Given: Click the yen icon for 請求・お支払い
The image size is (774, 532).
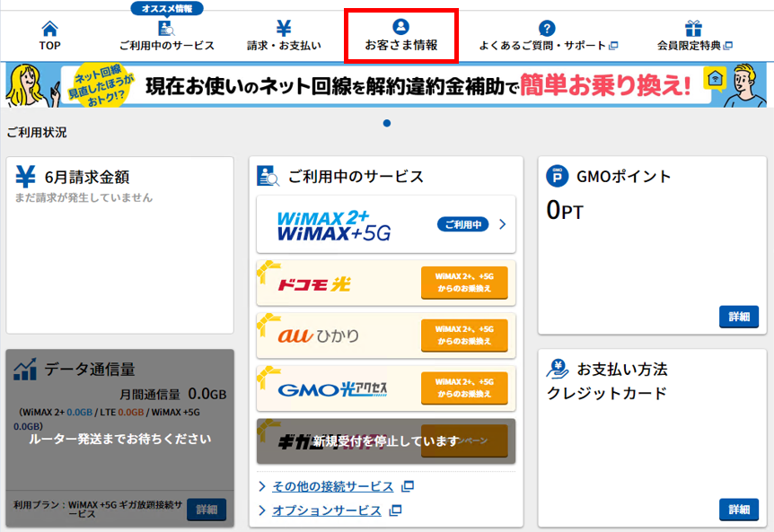Looking at the screenshot, I should point(284,28).
